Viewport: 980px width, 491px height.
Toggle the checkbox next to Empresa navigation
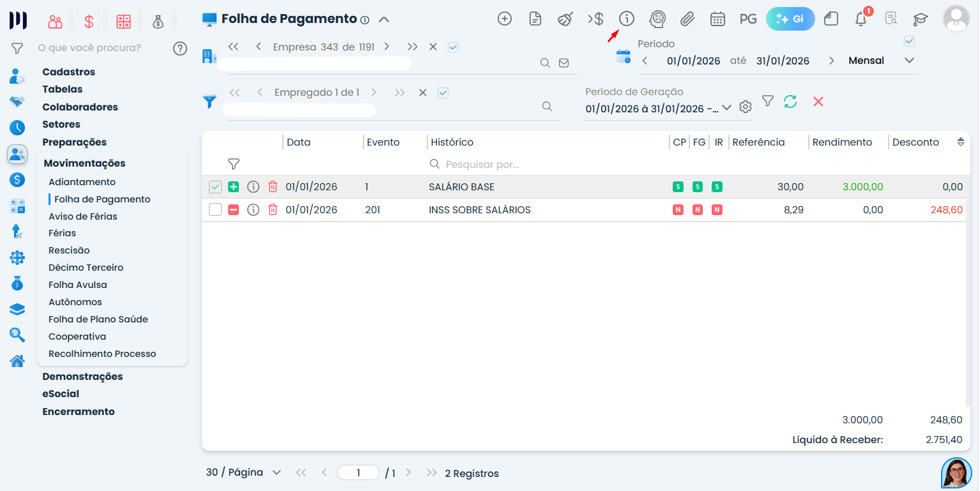tap(453, 47)
